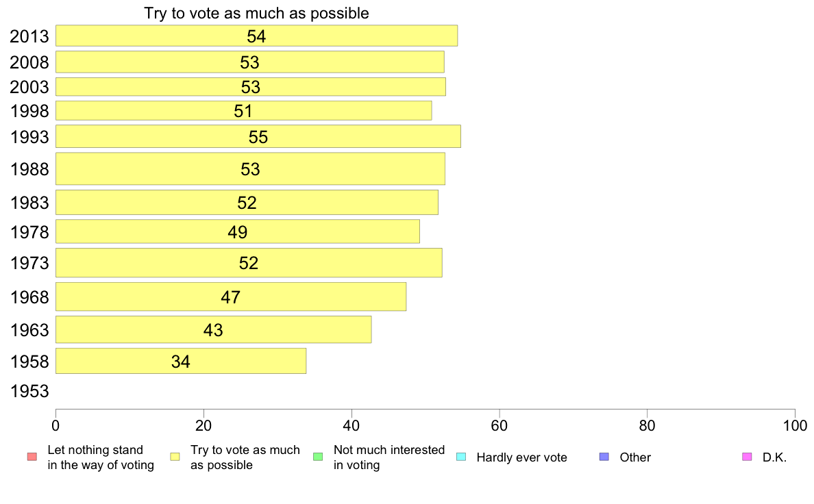Image resolution: width=814 pixels, height=504 pixels.
Task: Click the magenta 'D.K.' legend swatch
Action: click(747, 457)
